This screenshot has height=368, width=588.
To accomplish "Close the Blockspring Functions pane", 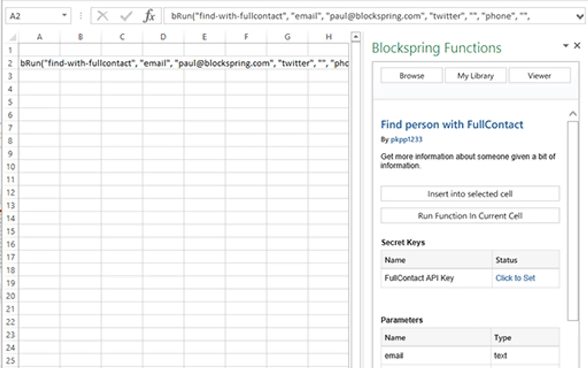I will pos(577,45).
